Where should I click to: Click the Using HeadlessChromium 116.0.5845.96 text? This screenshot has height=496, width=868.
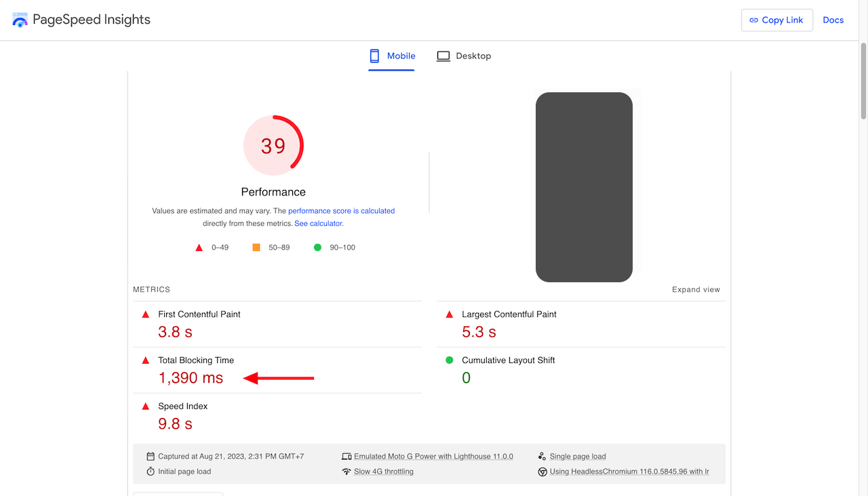(629, 472)
